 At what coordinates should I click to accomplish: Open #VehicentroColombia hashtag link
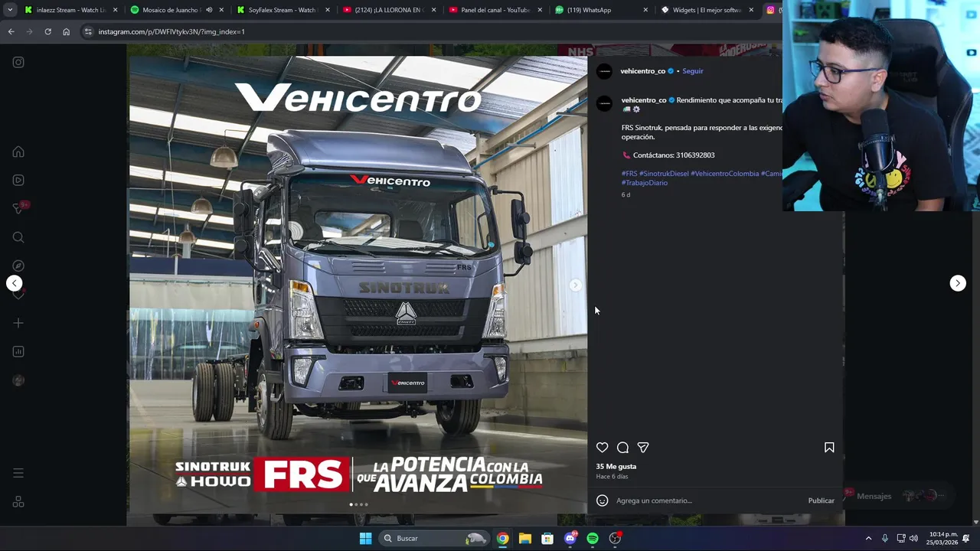click(725, 174)
